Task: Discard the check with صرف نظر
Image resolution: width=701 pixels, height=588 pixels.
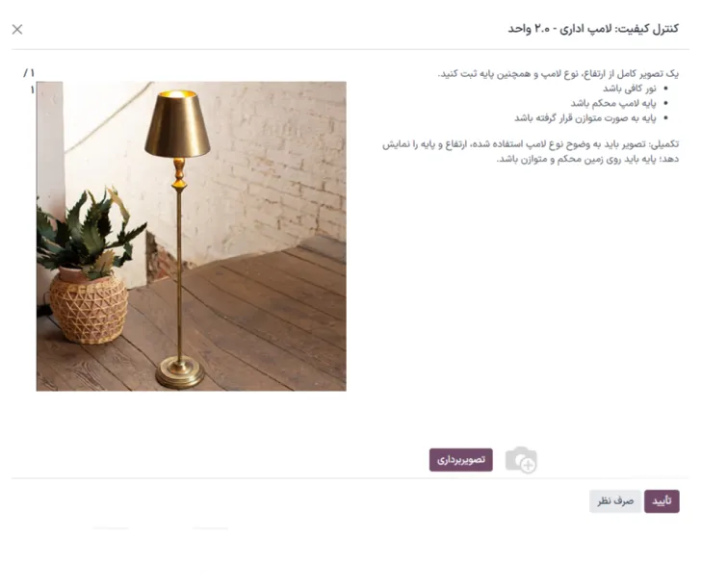Action: tap(615, 501)
